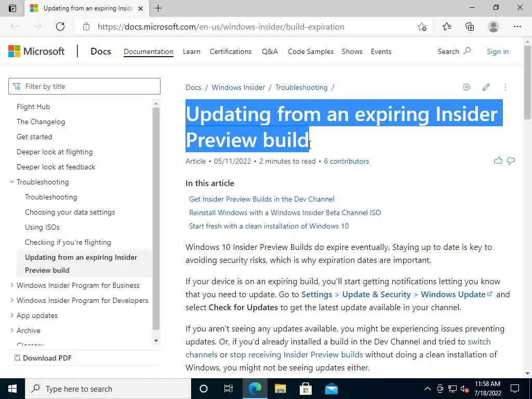
Task: Open Start fresh with clean installation link
Action: pos(269,226)
